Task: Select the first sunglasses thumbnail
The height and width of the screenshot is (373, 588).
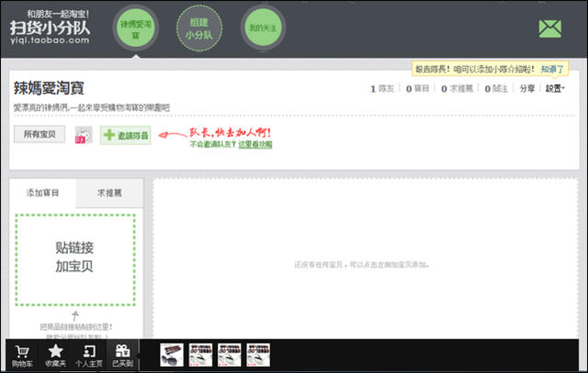Action: pyautogui.click(x=172, y=355)
